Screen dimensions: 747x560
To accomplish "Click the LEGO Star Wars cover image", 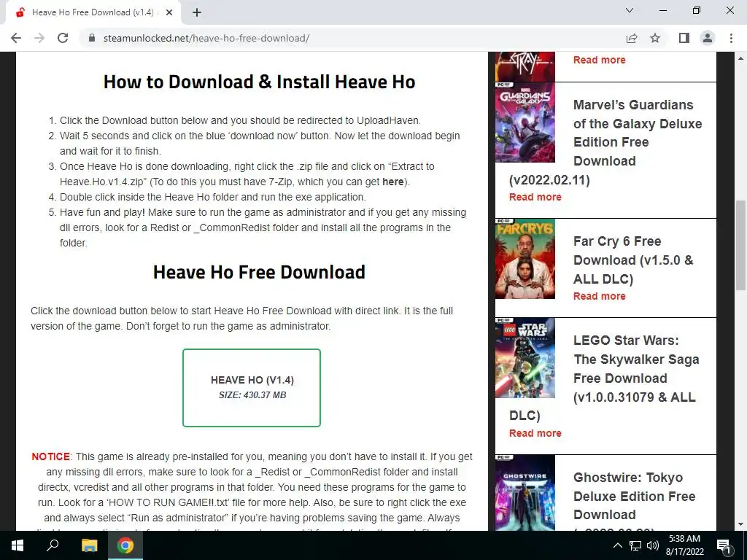I will (x=525, y=358).
